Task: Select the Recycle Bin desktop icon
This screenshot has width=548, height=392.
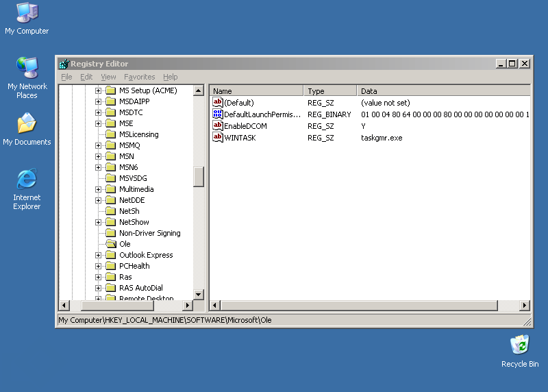Action: (x=520, y=351)
